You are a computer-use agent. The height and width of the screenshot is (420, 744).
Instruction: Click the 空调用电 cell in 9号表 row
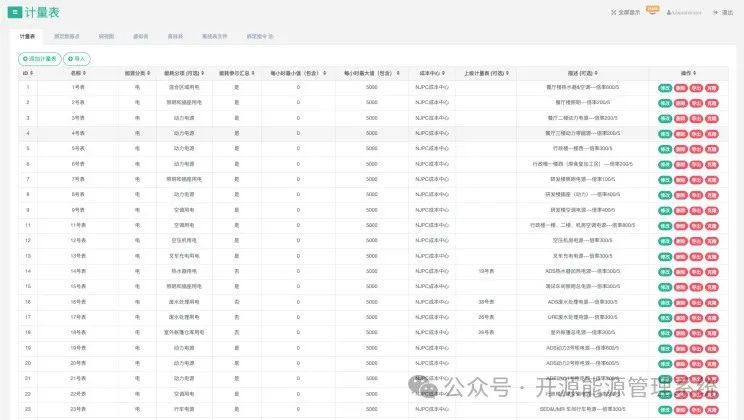[184, 210]
